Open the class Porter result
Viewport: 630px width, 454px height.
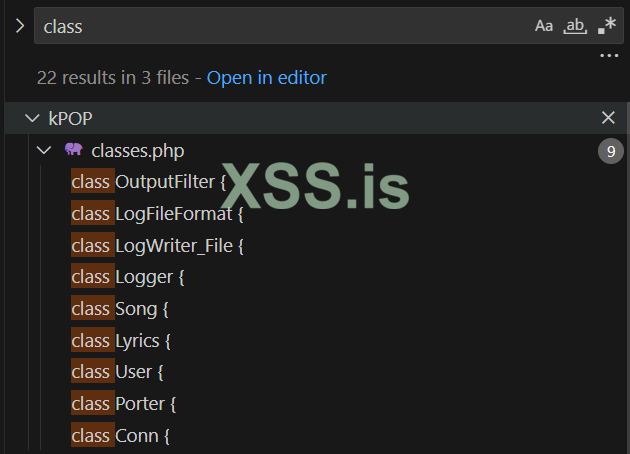click(124, 404)
